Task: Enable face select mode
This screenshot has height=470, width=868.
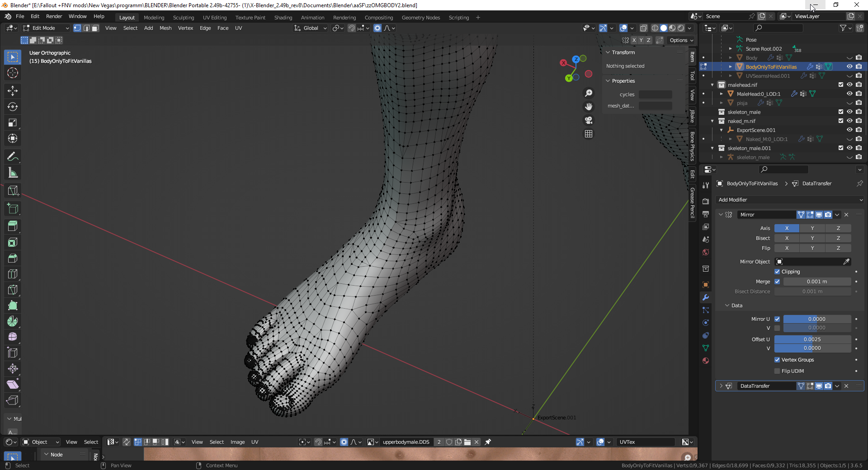Action: point(95,28)
